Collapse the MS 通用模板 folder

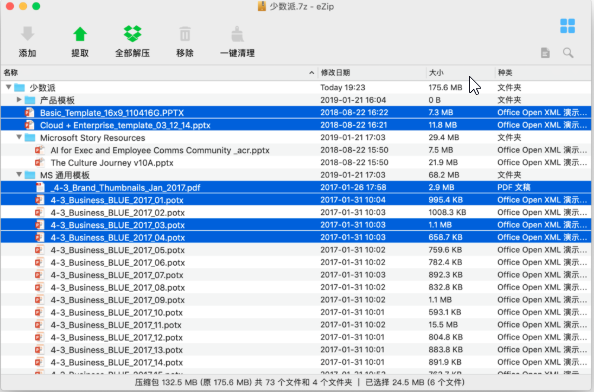[x=19, y=175]
